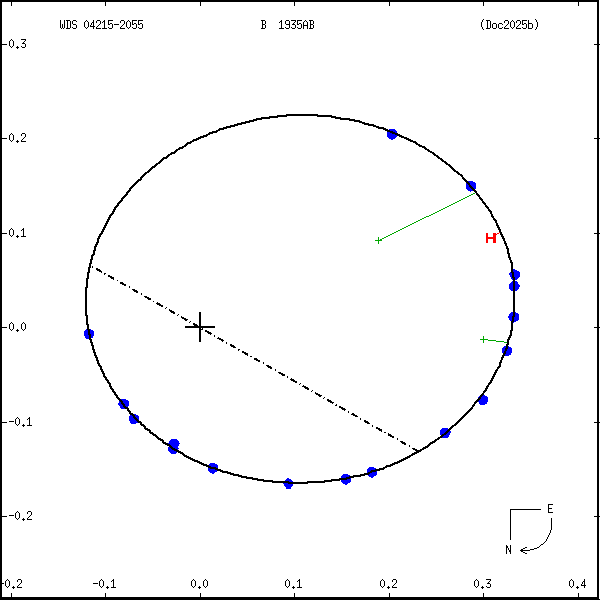
Task: Click the middle of the dash-dot line
Action: [x=256, y=359]
